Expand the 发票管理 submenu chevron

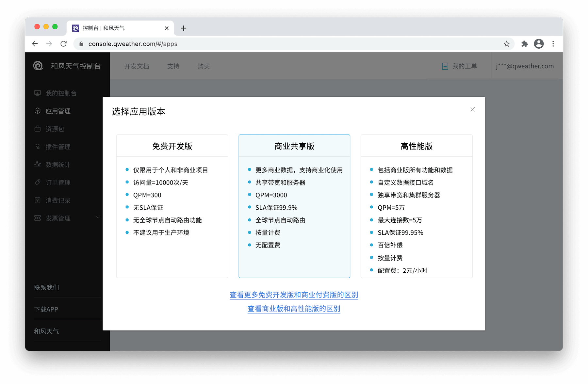pyautogui.click(x=98, y=217)
